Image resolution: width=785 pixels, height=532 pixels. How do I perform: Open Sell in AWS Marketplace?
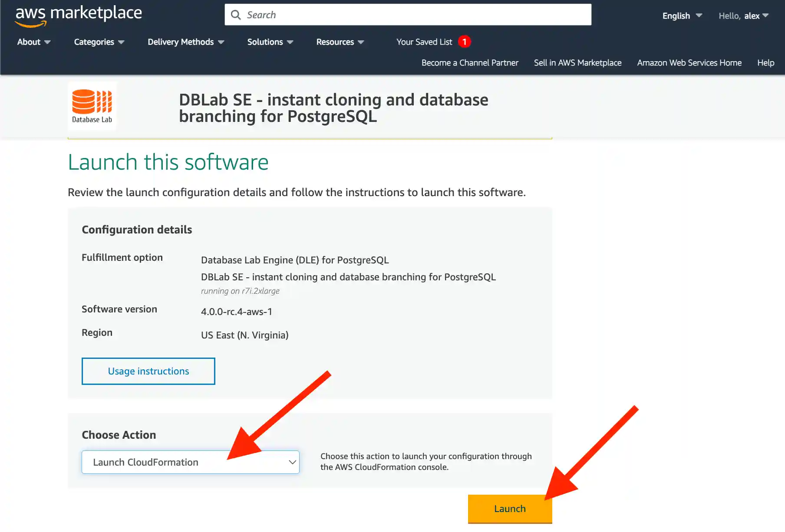[x=577, y=62]
